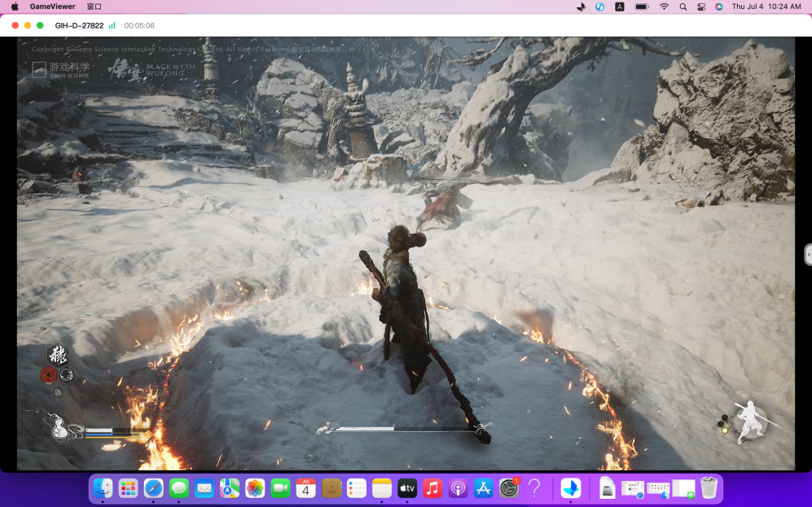The width and height of the screenshot is (812, 507).
Task: Click the character stance icon bottom right
Action: (749, 422)
